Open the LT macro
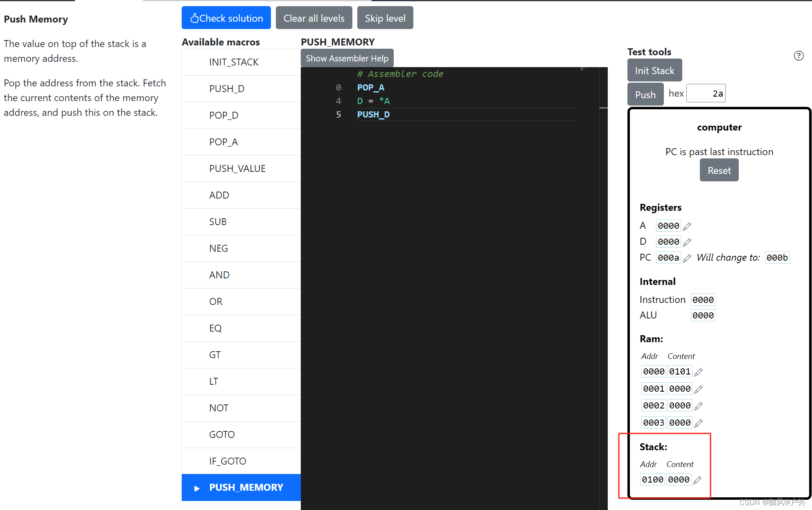 [x=241, y=381]
